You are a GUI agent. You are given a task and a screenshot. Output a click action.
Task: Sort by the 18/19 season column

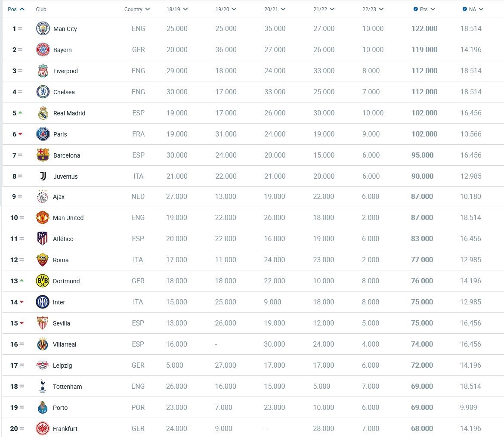click(177, 9)
